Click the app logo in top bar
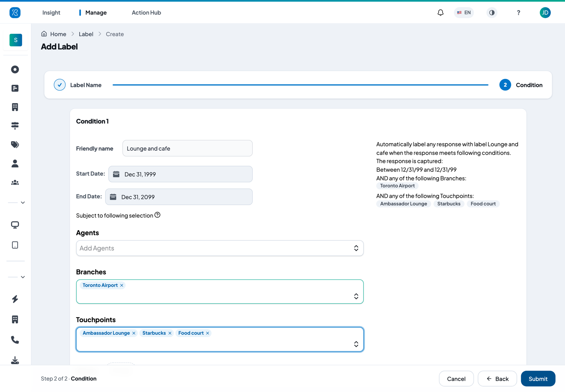The image size is (565, 392). click(15, 13)
